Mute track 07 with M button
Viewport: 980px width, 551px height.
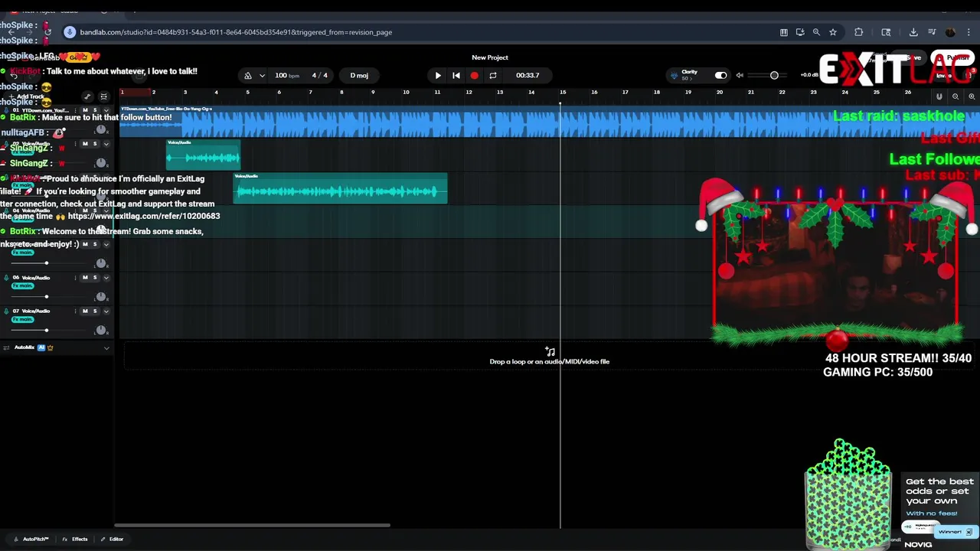[x=85, y=311]
